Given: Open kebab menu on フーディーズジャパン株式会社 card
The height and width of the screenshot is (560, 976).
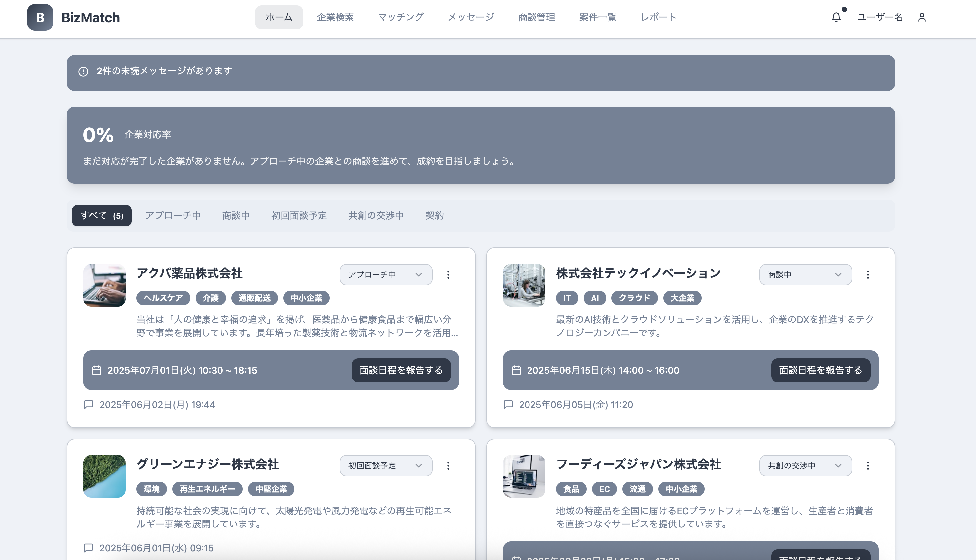Looking at the screenshot, I should point(868,466).
